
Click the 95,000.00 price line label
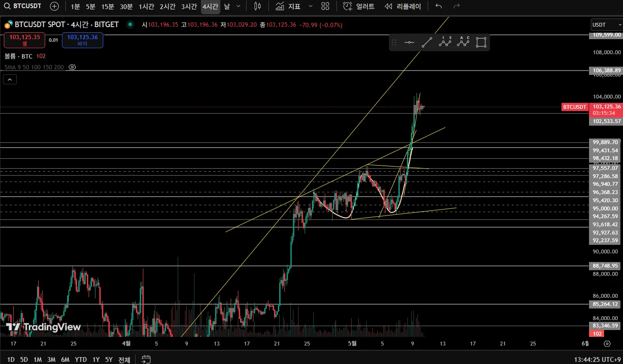pyautogui.click(x=605, y=209)
